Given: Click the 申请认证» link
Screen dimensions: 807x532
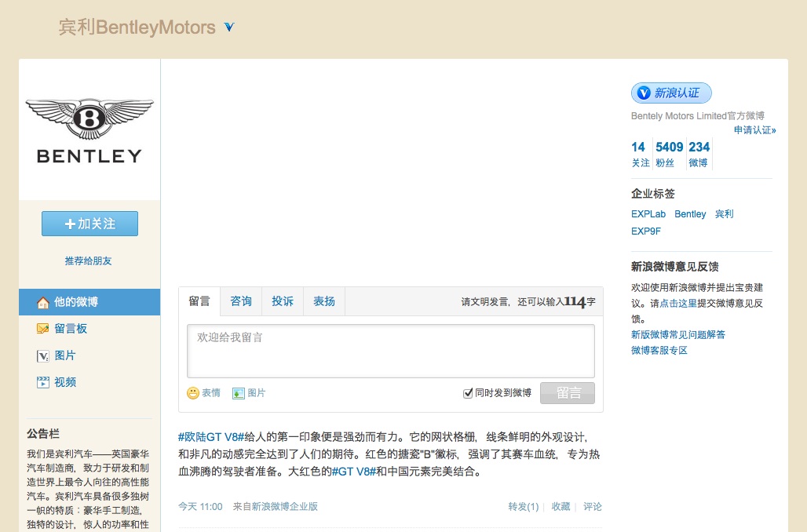Looking at the screenshot, I should click(754, 130).
